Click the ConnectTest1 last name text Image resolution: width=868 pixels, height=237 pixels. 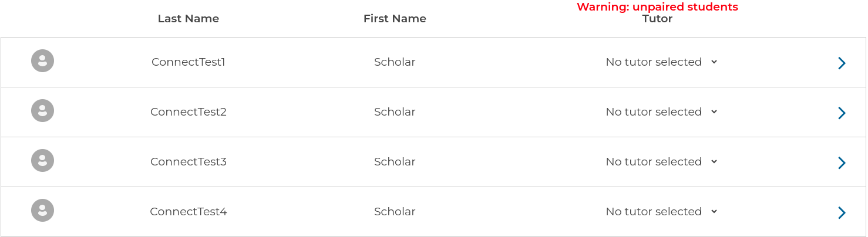coord(188,62)
